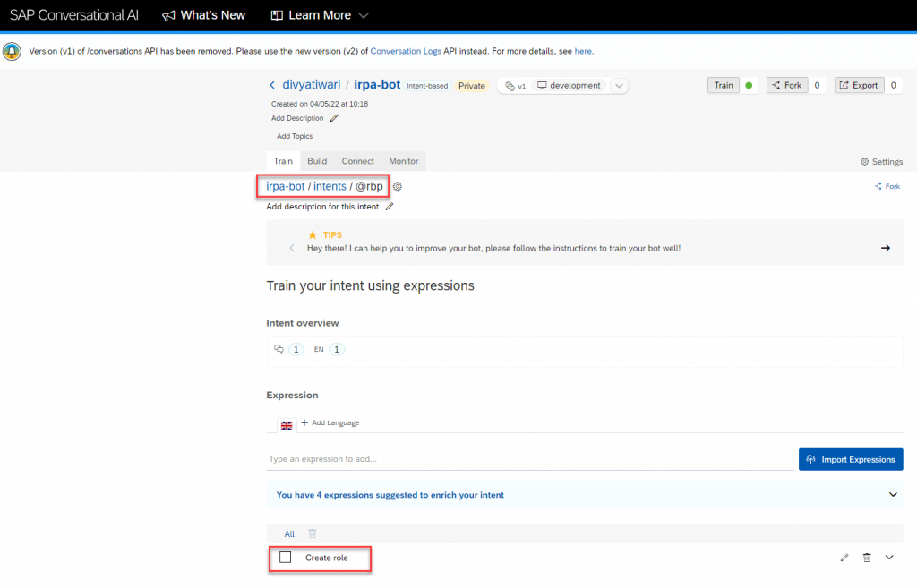Click the megaphone icon beside What's New

168,16
